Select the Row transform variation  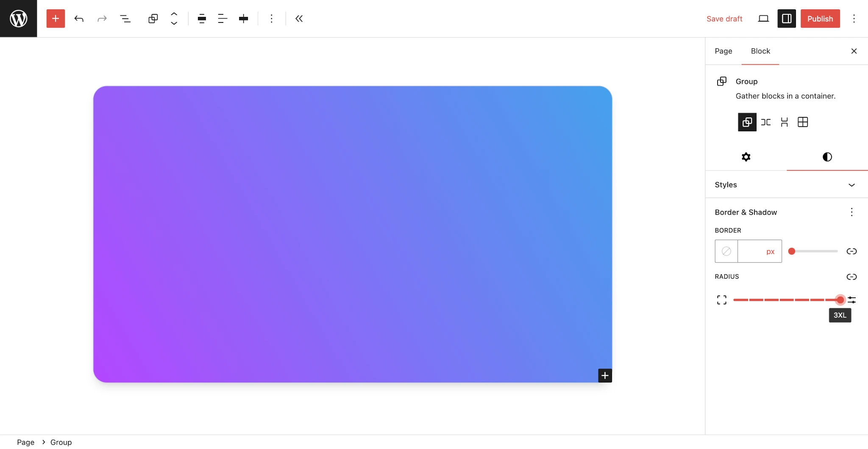tap(766, 122)
